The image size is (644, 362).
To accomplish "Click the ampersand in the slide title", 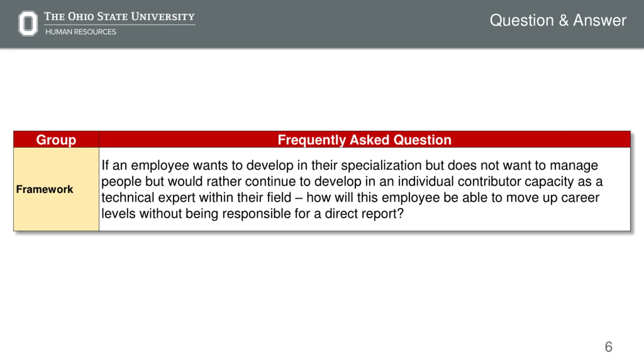I will [x=563, y=20].
